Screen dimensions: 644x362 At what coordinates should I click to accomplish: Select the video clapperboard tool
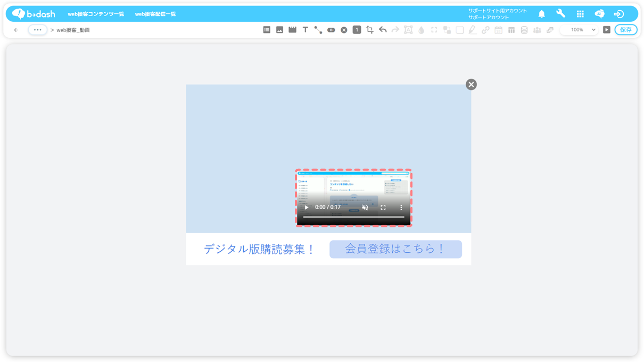point(292,30)
